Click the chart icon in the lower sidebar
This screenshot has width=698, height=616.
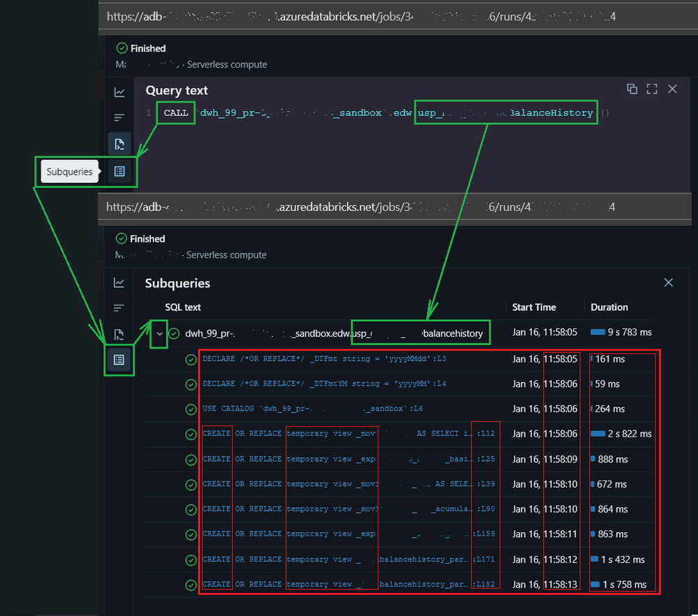tap(119, 282)
